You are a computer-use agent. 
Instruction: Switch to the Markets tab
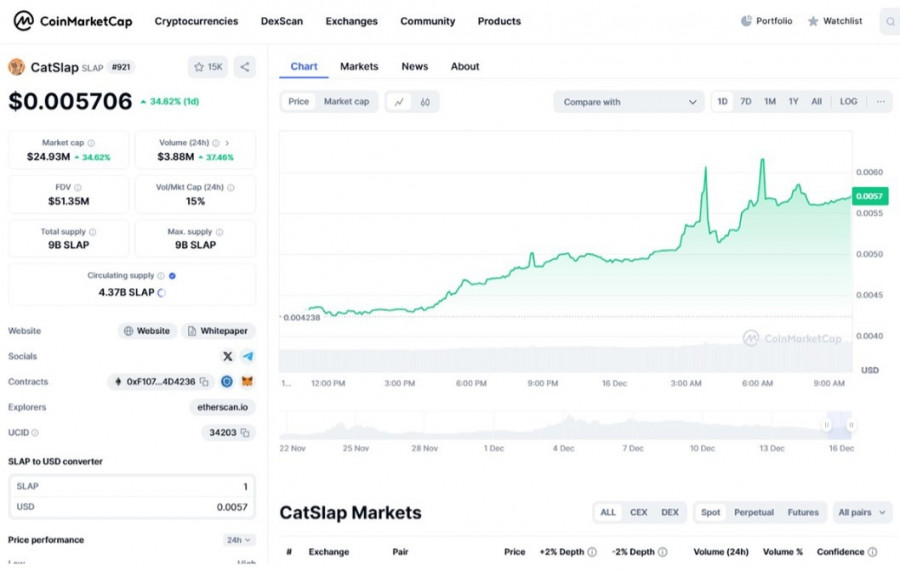point(359,67)
